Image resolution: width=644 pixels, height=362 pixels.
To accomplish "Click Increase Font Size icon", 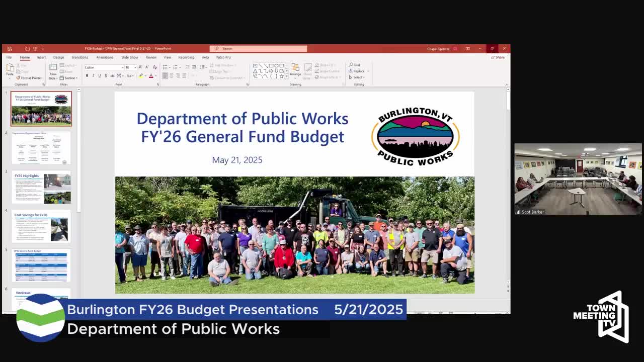I will [140, 67].
